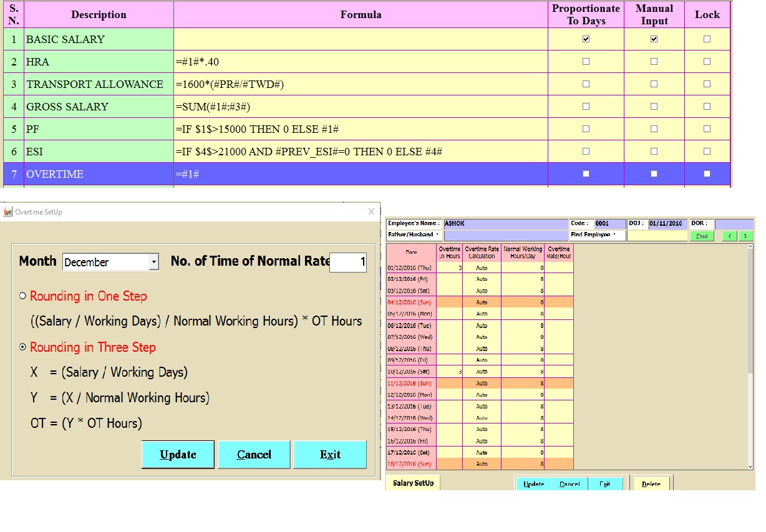Open the Month dropdown showing December
Image resolution: width=766 pixels, height=532 pixels.
[x=155, y=262]
